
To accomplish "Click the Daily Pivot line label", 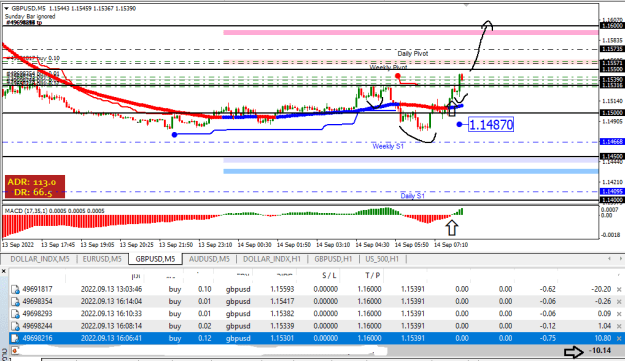I will coord(413,53).
